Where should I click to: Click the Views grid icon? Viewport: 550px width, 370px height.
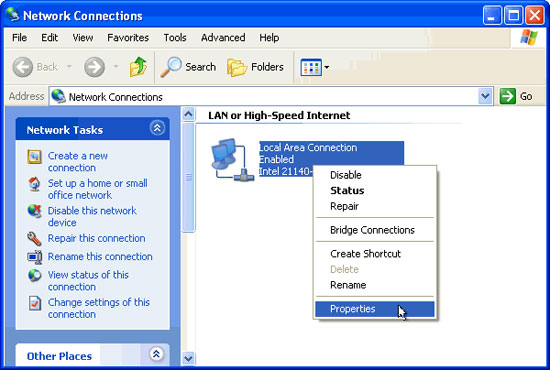(311, 67)
